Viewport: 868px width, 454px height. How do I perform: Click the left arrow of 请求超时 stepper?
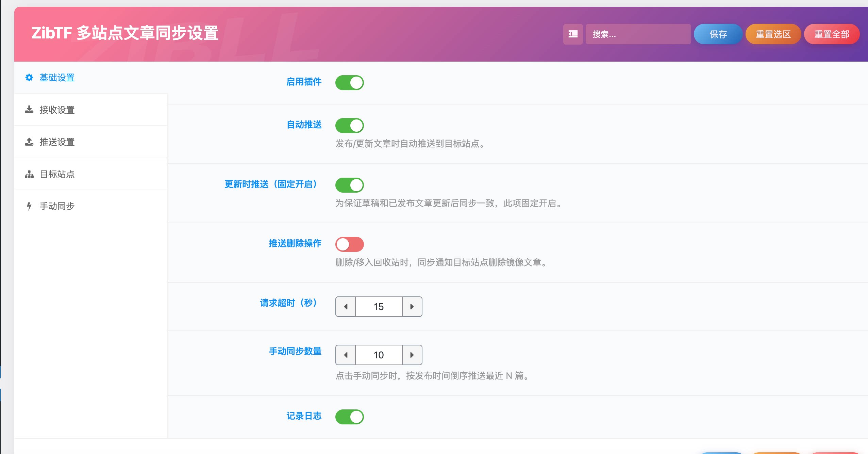(346, 306)
